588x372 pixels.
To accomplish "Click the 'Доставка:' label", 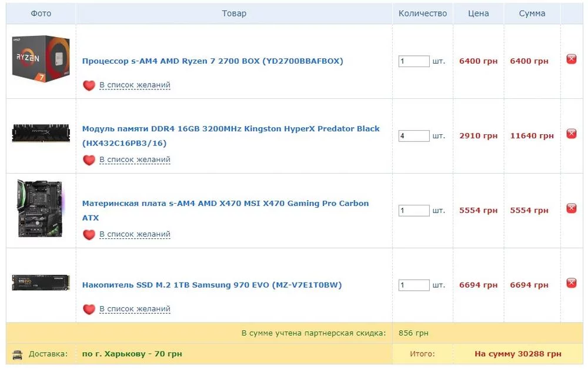I will click(48, 354).
